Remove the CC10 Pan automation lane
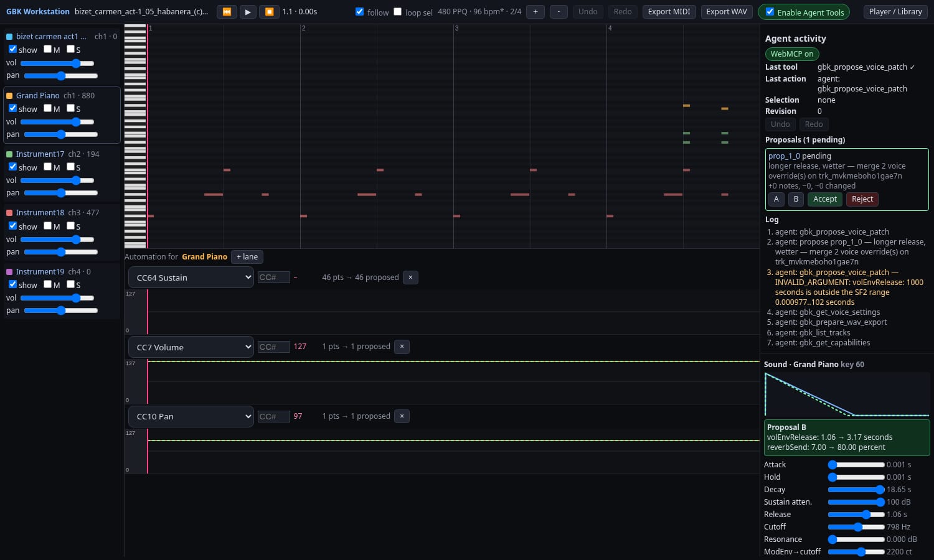 [x=402, y=416]
